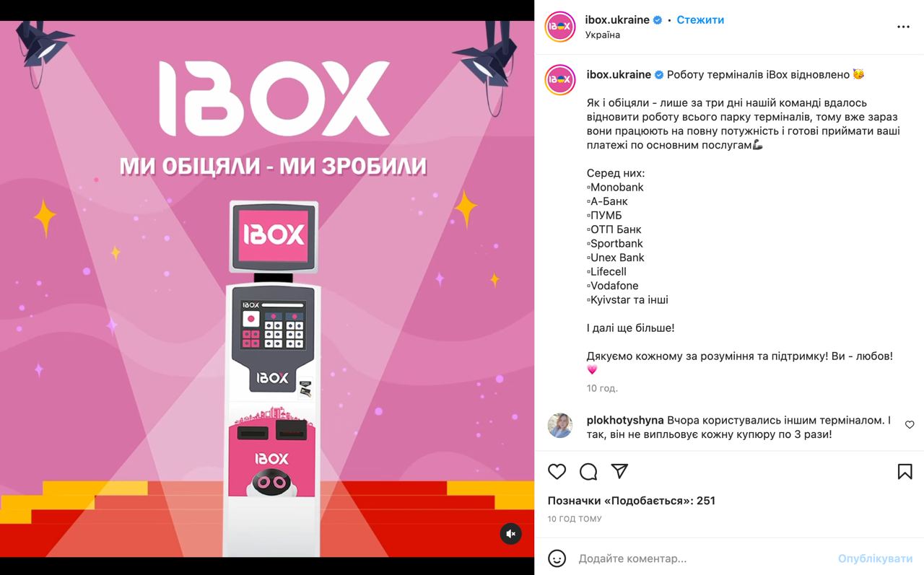Open emoji picker smiley icon

[557, 558]
